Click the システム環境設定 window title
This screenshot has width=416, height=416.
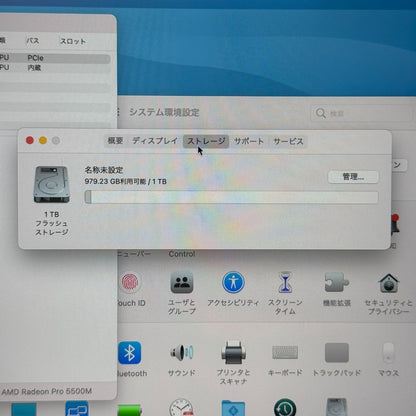click(164, 112)
